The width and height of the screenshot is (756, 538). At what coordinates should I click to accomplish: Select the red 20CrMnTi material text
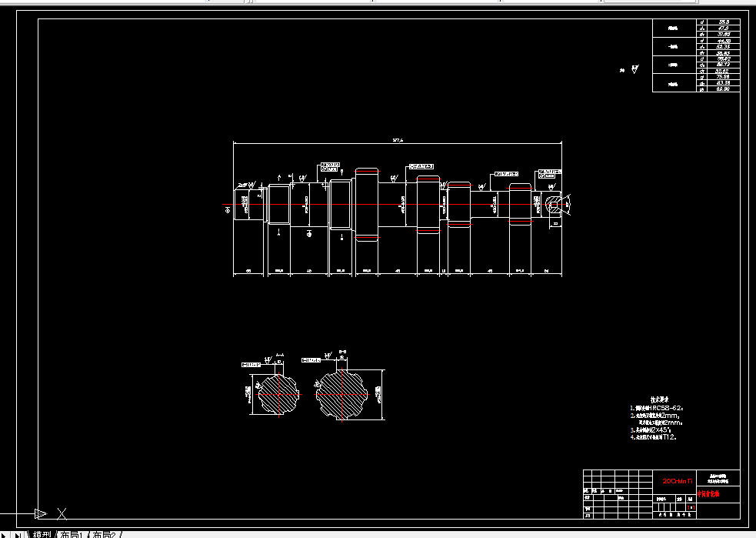678,481
